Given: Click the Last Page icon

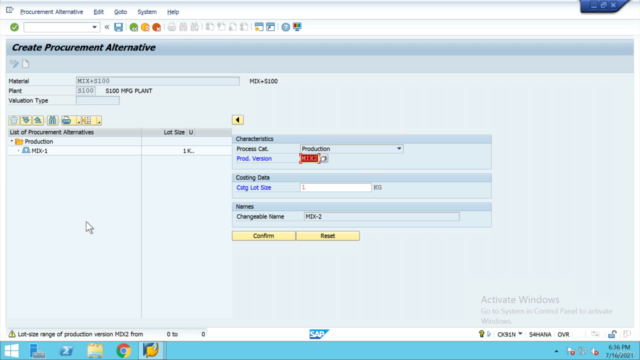Looking at the screenshot, I should (244, 27).
